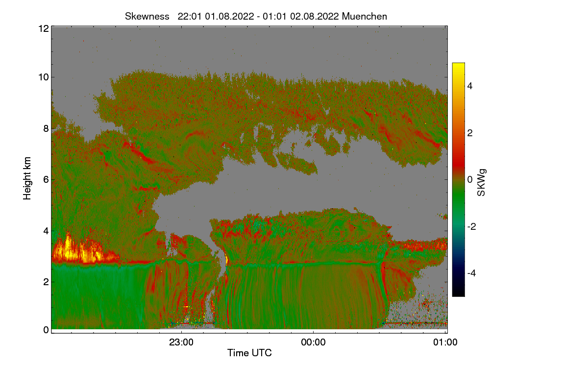Click the y-axis tick label 6
This screenshot has width=588, height=392.
pos(46,179)
